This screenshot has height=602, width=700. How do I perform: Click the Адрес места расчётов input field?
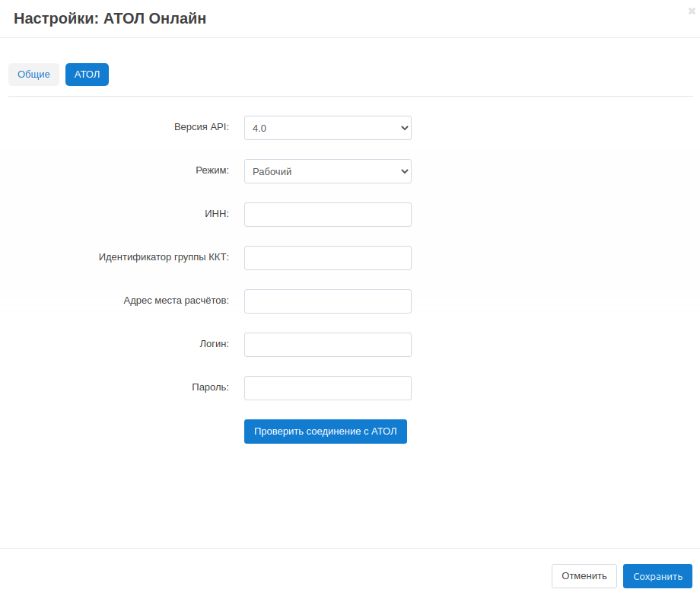pos(327,301)
